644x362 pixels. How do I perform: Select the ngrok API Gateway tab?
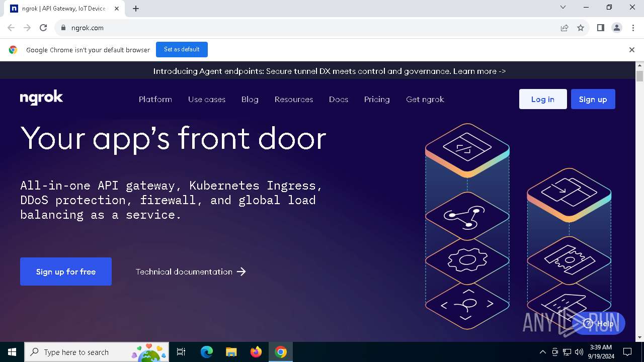pyautogui.click(x=64, y=9)
